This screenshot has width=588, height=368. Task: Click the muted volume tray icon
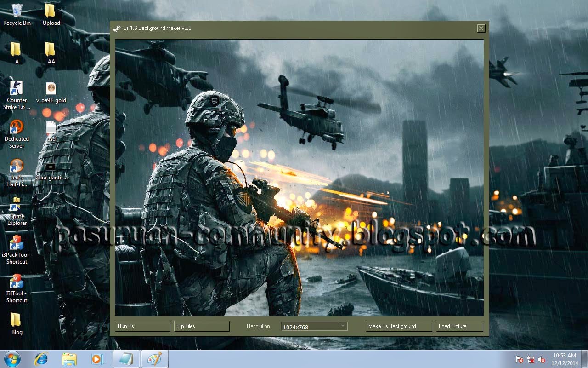tap(542, 359)
